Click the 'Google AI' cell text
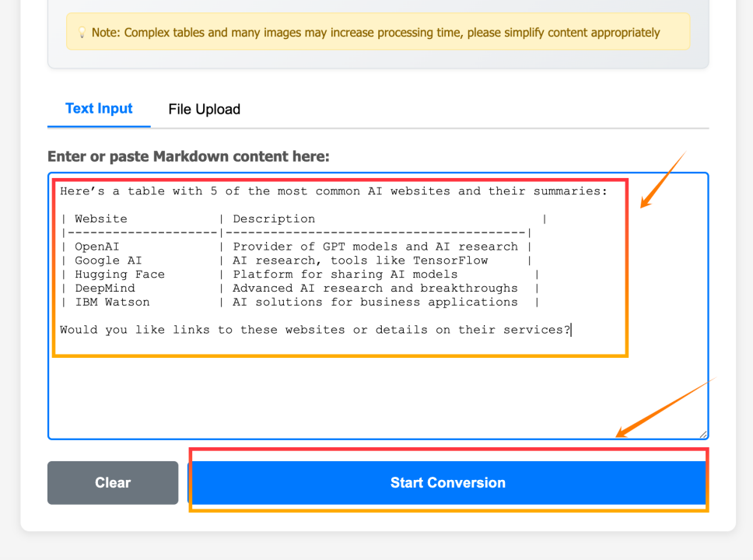The height and width of the screenshot is (560, 753). pyautogui.click(x=108, y=261)
